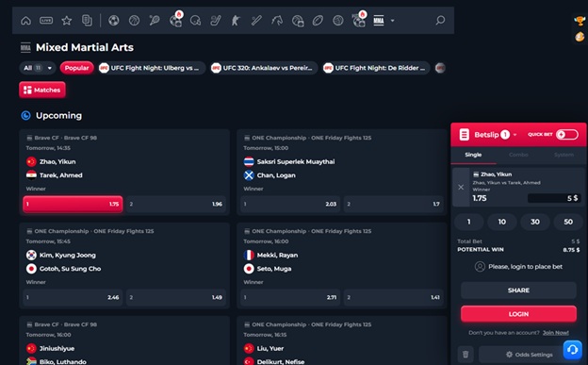588x365 pixels.
Task: Select the Counter-Strike shooter icon
Action: click(236, 21)
